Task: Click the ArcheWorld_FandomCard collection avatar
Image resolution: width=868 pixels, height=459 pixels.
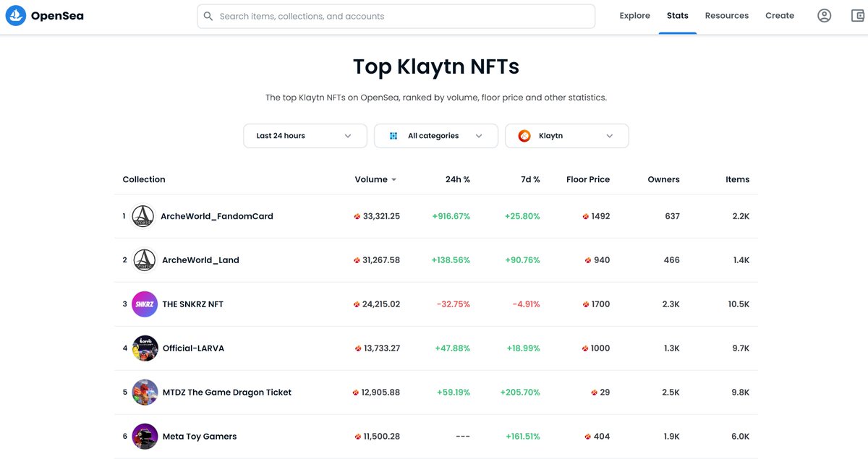Action: (x=143, y=215)
